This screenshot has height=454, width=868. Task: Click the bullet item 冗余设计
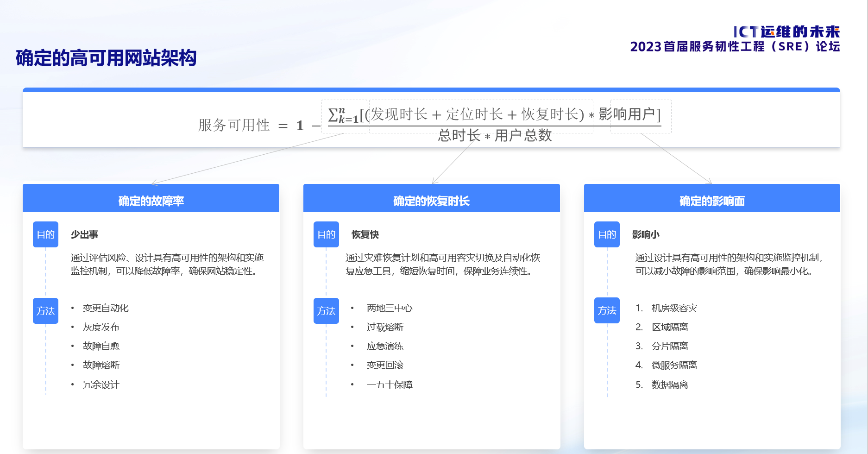point(101,385)
